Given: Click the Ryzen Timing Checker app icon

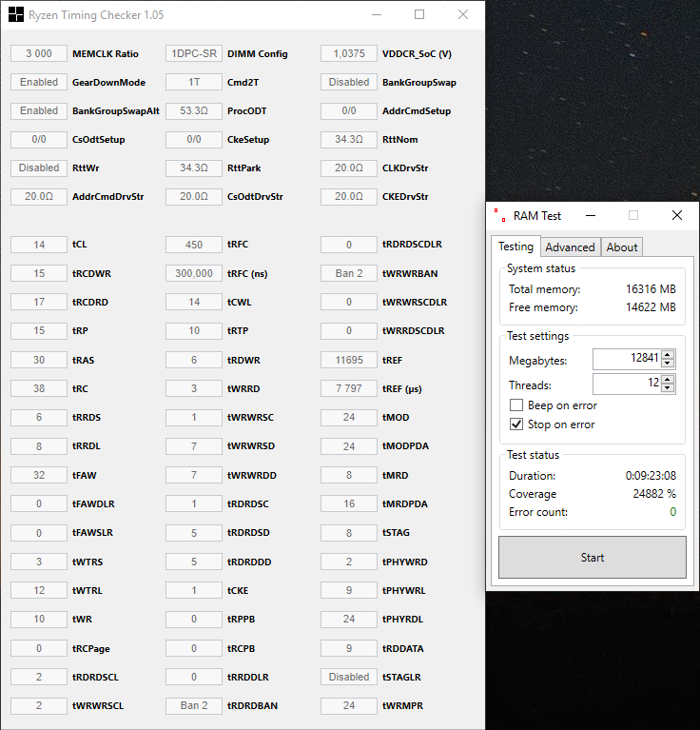Looking at the screenshot, I should [16, 14].
